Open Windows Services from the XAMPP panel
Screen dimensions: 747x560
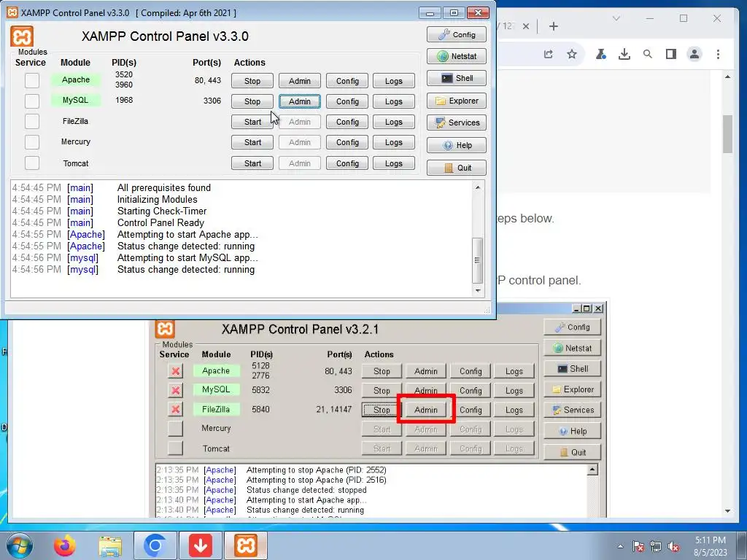[457, 122]
